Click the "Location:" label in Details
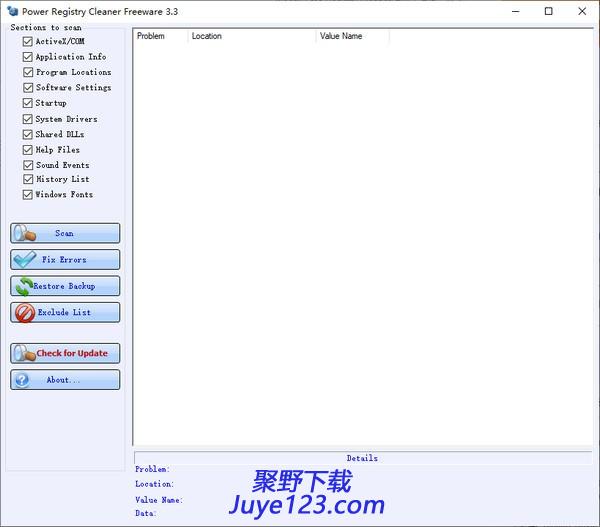This screenshot has width=600, height=527. (x=155, y=484)
